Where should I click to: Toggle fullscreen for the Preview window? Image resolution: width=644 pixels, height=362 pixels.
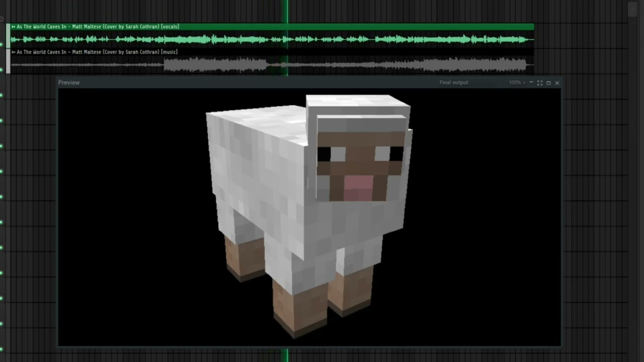(540, 82)
